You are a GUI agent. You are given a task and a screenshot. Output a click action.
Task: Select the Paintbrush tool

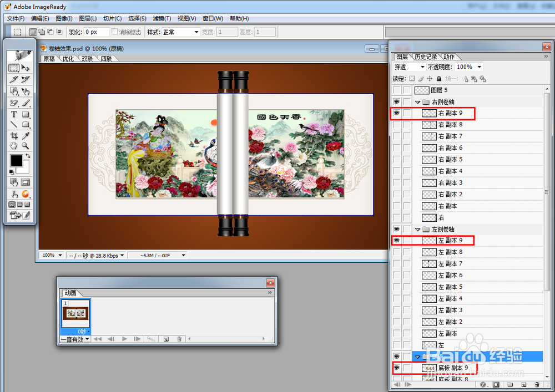point(26,103)
